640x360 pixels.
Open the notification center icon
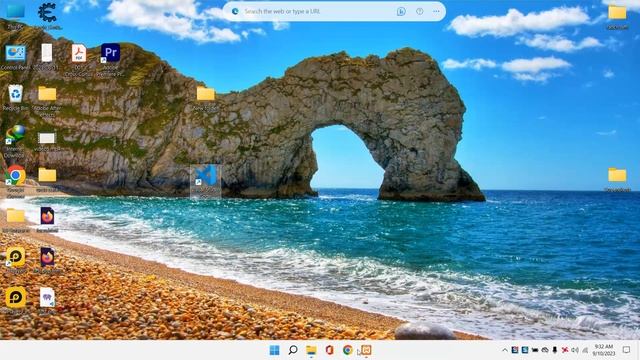point(627,350)
